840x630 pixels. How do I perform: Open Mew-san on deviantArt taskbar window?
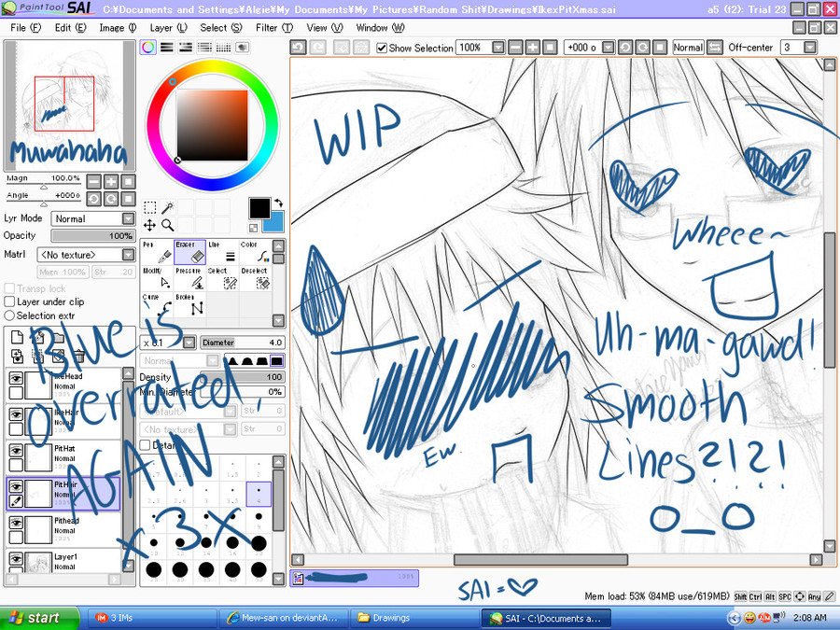coord(284,618)
